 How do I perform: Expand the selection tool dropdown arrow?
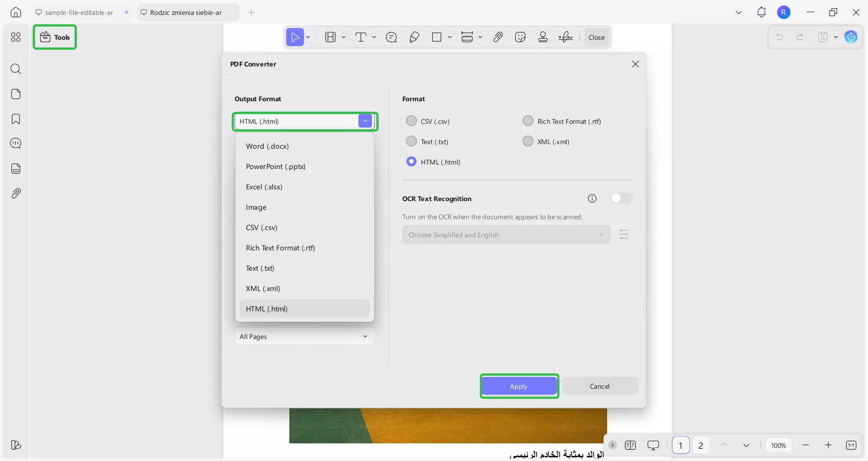pyautogui.click(x=308, y=37)
